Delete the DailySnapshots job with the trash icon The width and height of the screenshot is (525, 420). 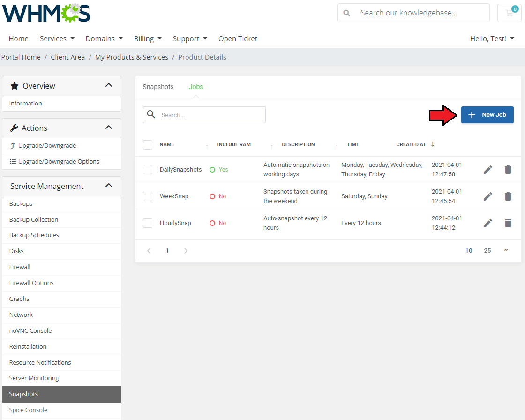(x=508, y=170)
